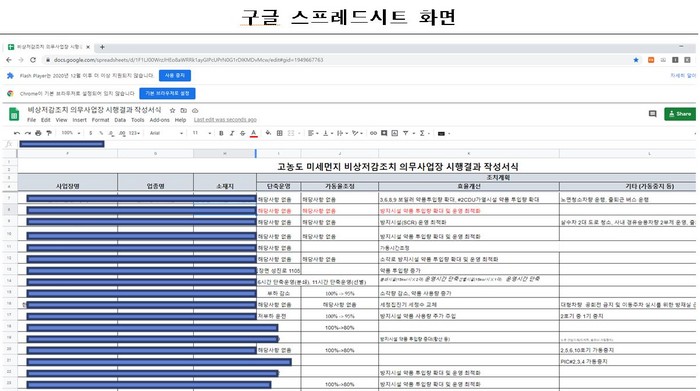Select 소재지 column header cell

tap(225, 182)
